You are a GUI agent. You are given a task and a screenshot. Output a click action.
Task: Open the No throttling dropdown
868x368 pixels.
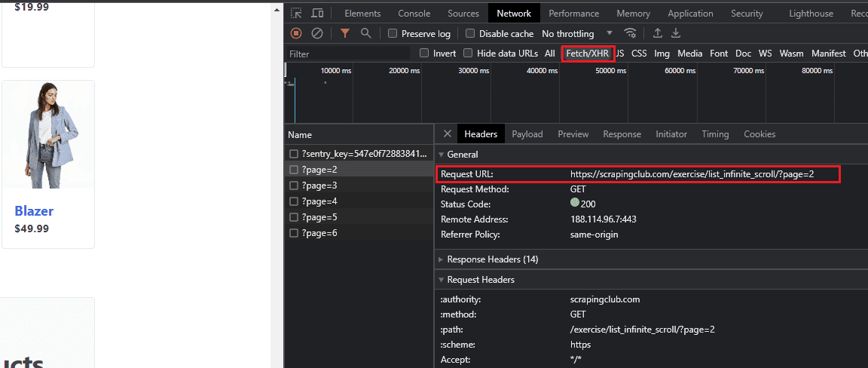point(577,34)
